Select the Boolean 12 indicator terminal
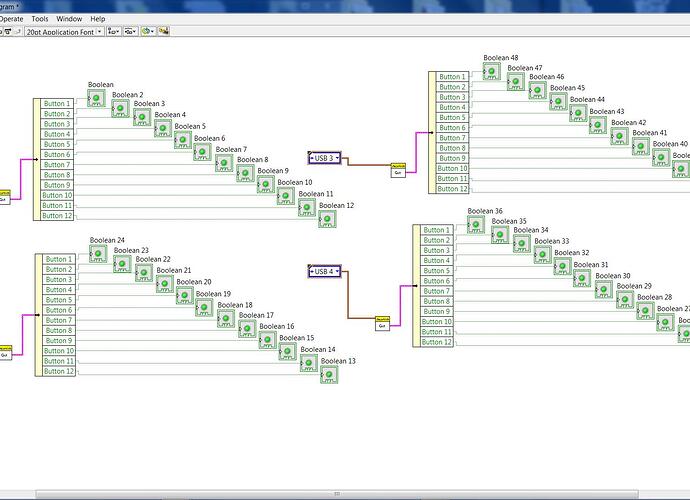 (x=327, y=219)
